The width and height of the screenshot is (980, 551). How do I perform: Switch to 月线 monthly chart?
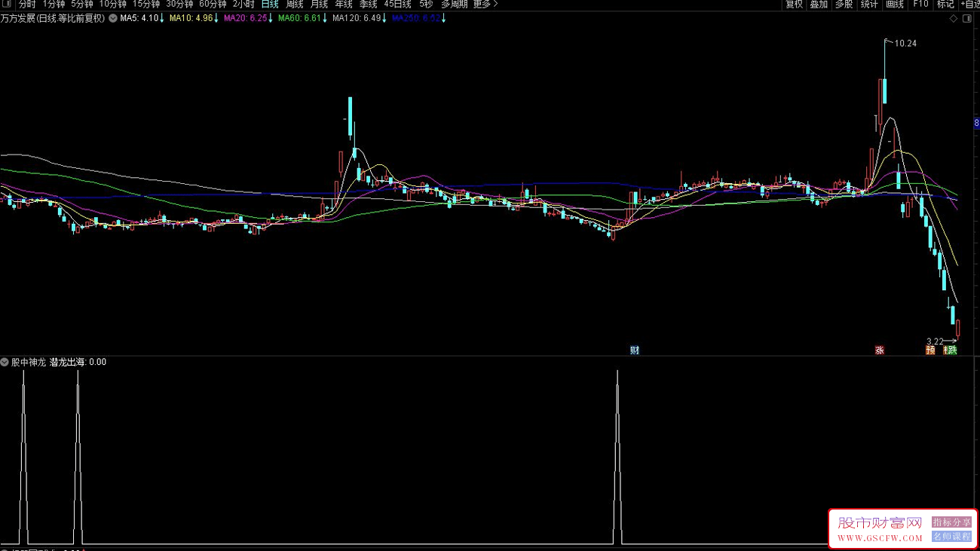pyautogui.click(x=320, y=5)
